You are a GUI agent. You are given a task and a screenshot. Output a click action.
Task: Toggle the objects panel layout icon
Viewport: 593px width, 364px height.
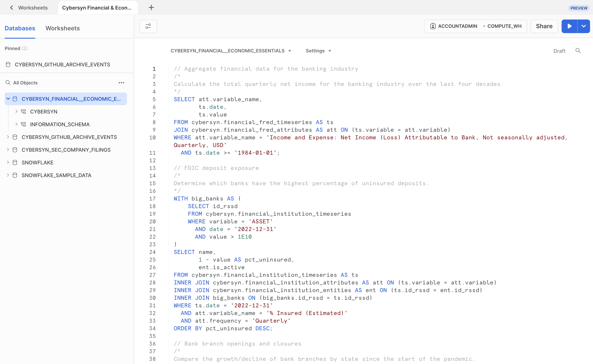pyautogui.click(x=148, y=26)
